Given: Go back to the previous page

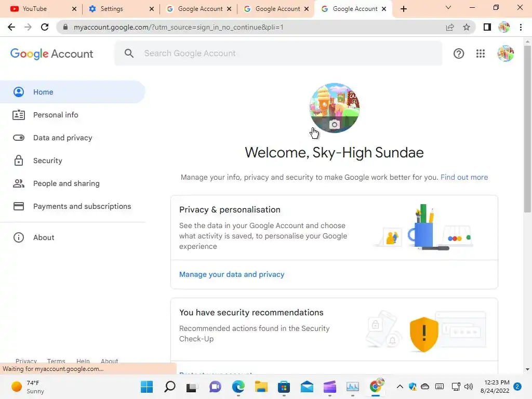Looking at the screenshot, I should (x=11, y=27).
